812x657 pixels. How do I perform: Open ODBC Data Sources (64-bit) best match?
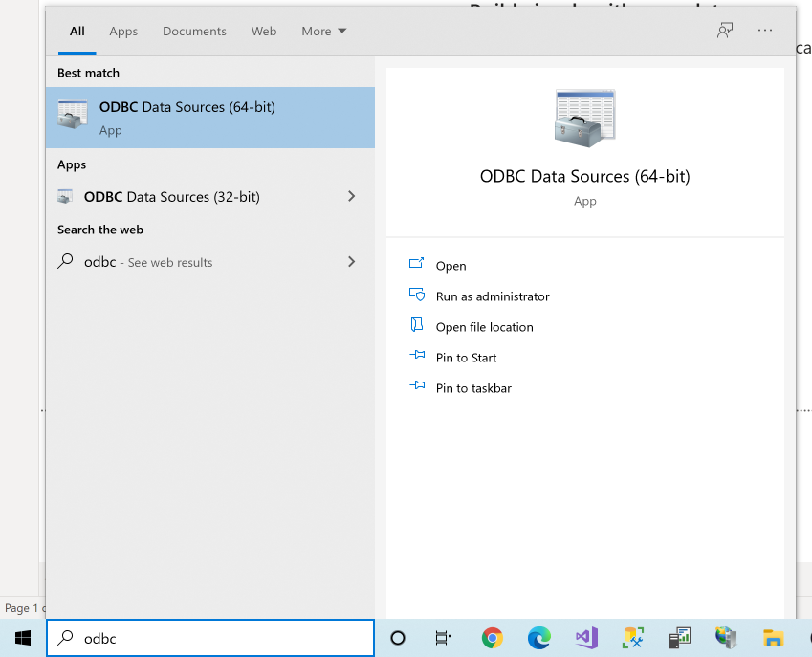point(209,118)
